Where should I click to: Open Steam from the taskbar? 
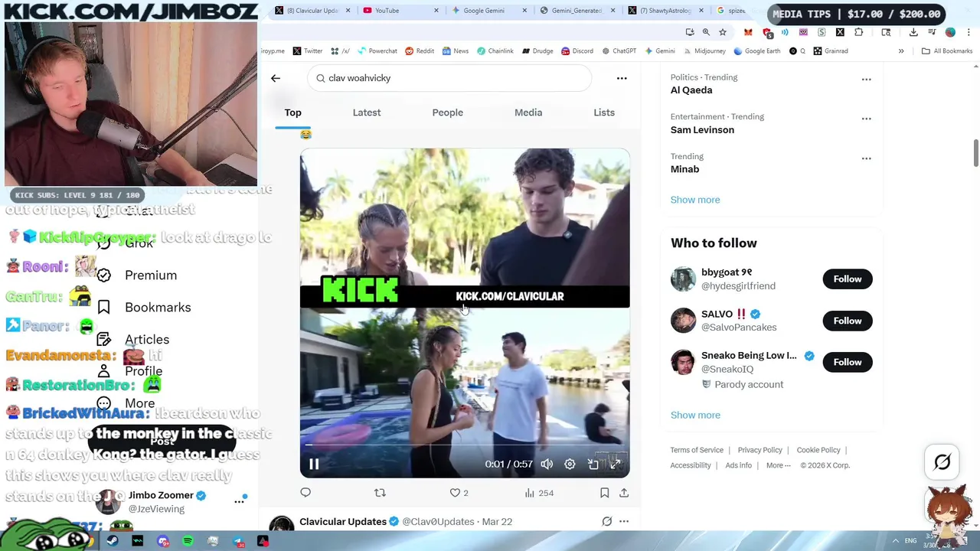point(113,541)
